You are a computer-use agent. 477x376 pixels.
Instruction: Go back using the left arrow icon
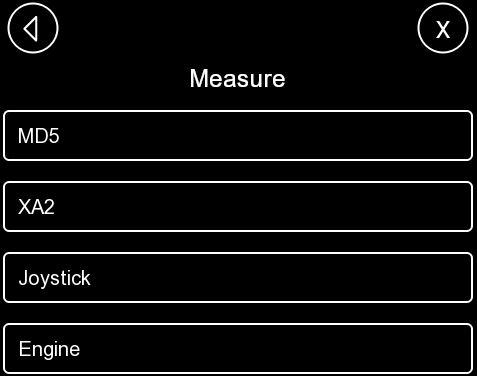[33, 28]
